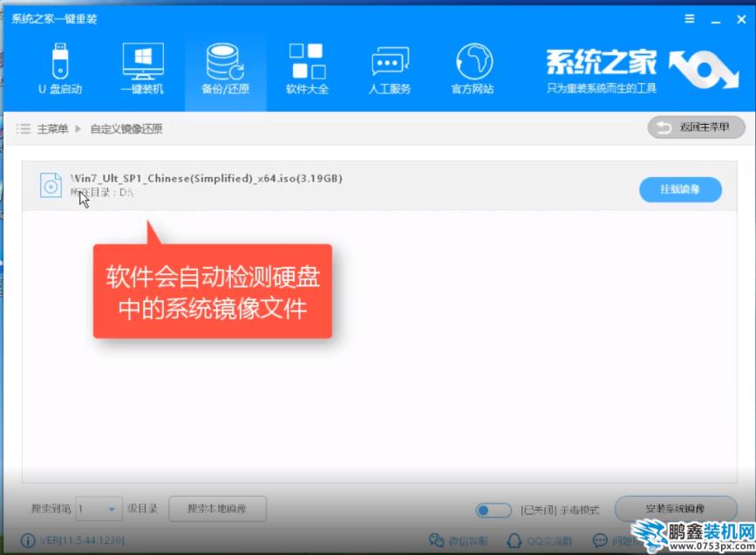Switch to the 一键装机 tab
756x555 pixels.
tap(143, 69)
